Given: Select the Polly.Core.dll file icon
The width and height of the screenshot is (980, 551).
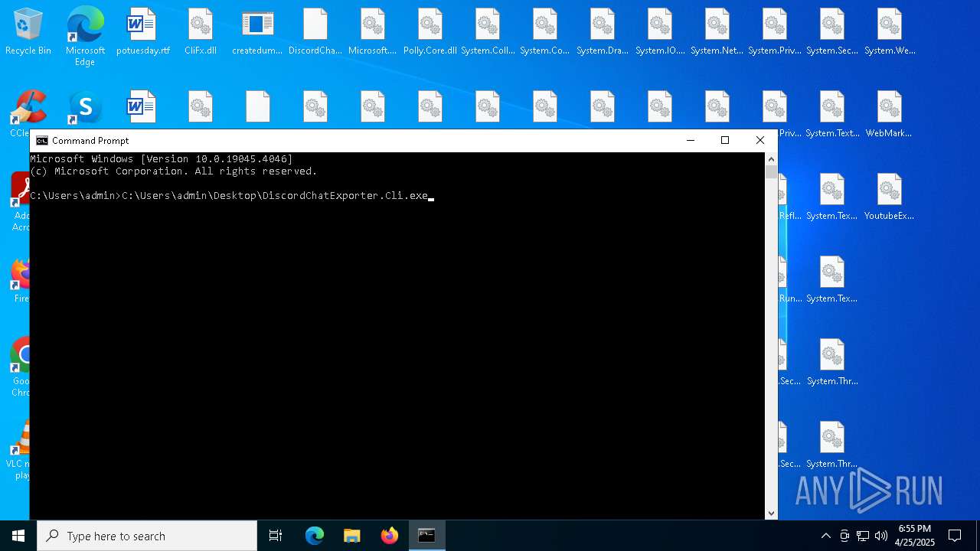Looking at the screenshot, I should click(x=430, y=32).
